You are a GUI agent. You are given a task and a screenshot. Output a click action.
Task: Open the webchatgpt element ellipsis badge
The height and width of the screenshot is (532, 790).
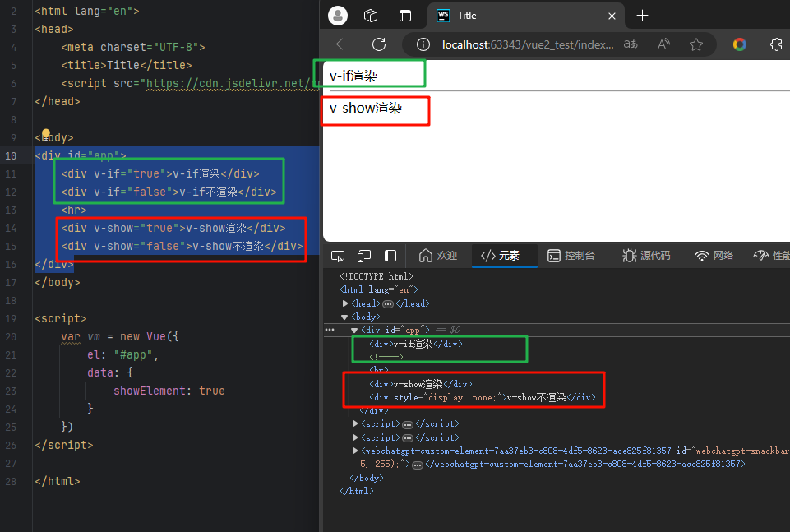coord(417,465)
